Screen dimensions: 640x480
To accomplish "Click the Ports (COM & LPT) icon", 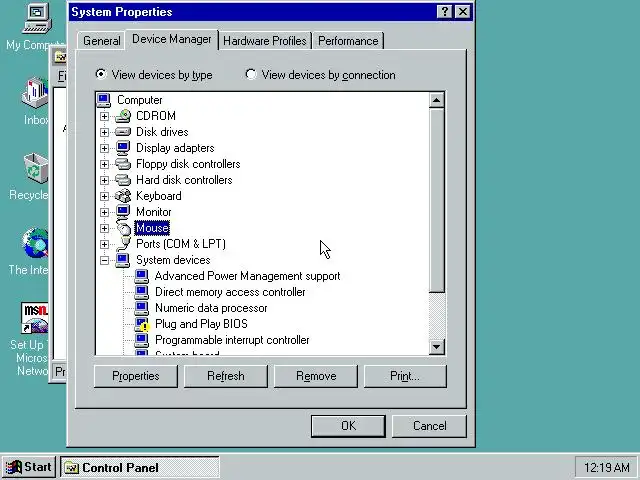I will [x=123, y=244].
